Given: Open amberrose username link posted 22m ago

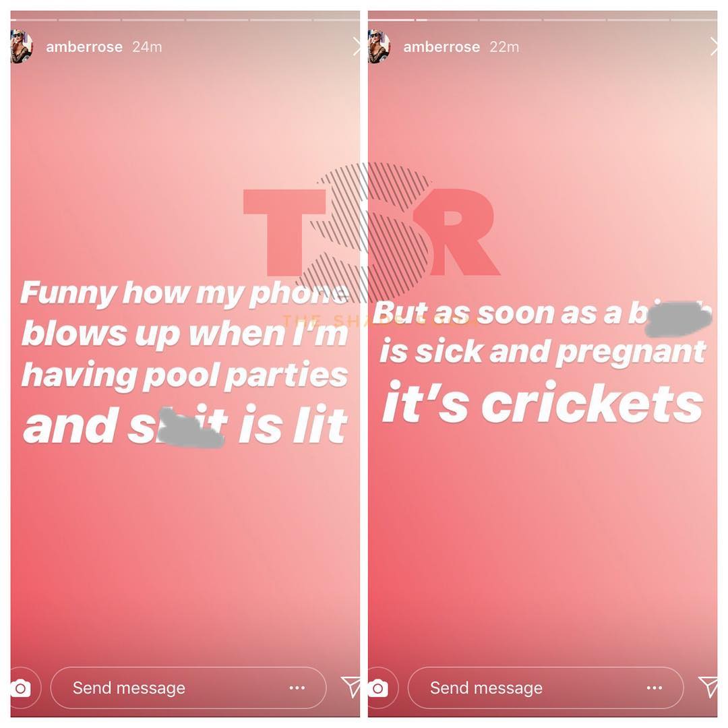Looking at the screenshot, I should click(x=442, y=47).
